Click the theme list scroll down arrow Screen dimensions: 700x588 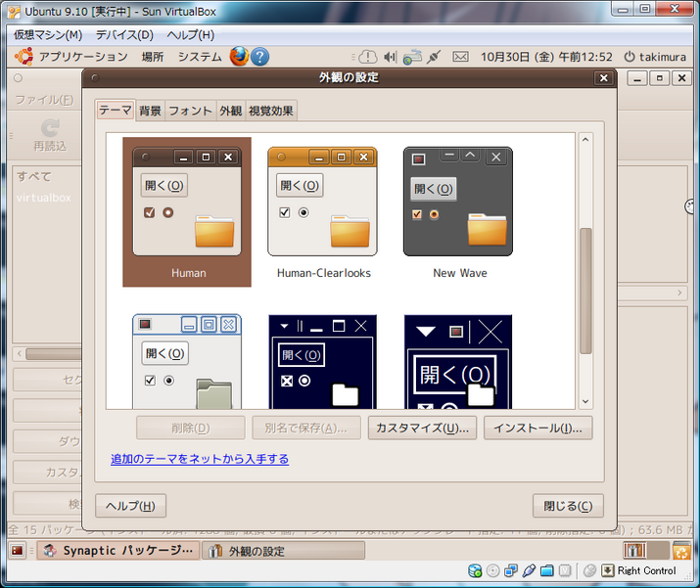pyautogui.click(x=585, y=402)
